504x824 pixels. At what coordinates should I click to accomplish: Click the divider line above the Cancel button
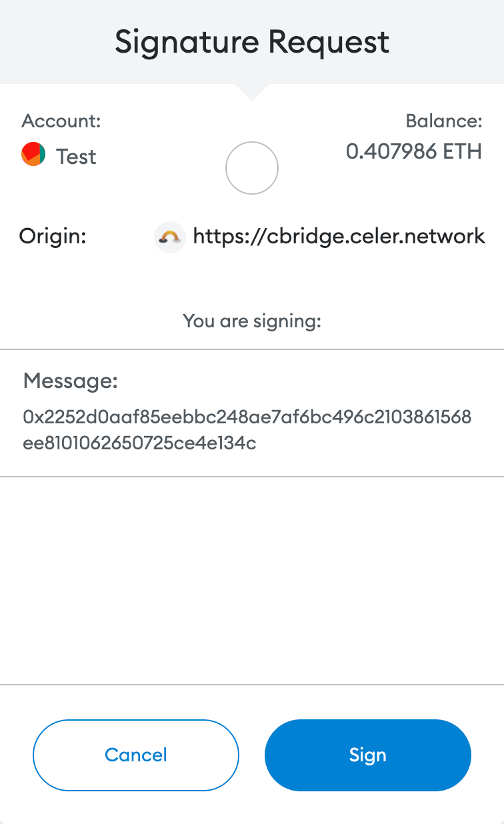pyautogui.click(x=252, y=684)
